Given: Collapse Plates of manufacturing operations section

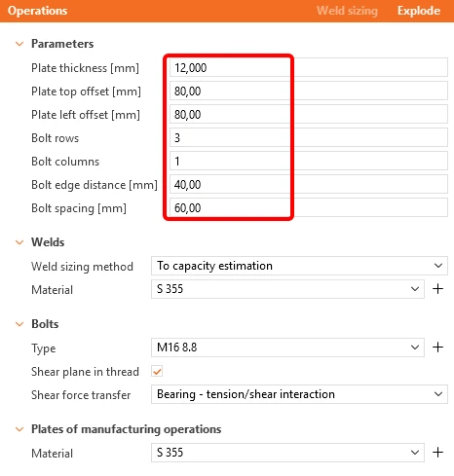Looking at the screenshot, I should tap(19, 429).
